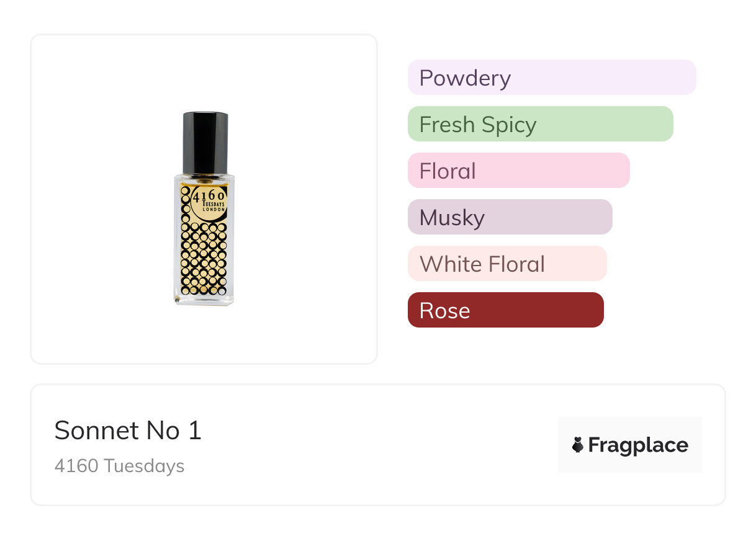Click the "4160" numerals on the bottle label
The height and width of the screenshot is (536, 756).
(x=209, y=195)
